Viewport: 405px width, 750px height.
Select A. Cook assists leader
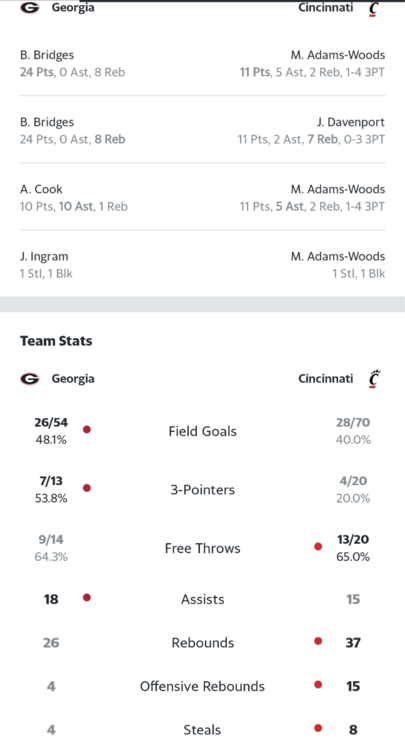(74, 198)
